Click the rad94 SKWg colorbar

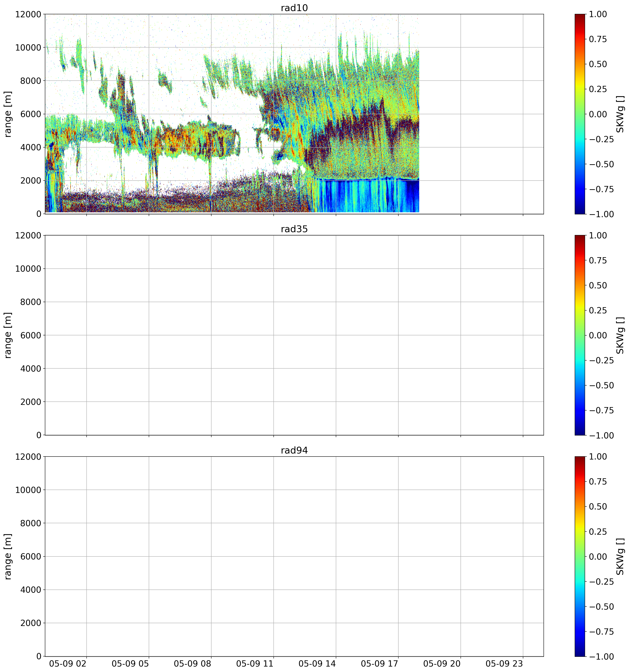pyautogui.click(x=580, y=556)
